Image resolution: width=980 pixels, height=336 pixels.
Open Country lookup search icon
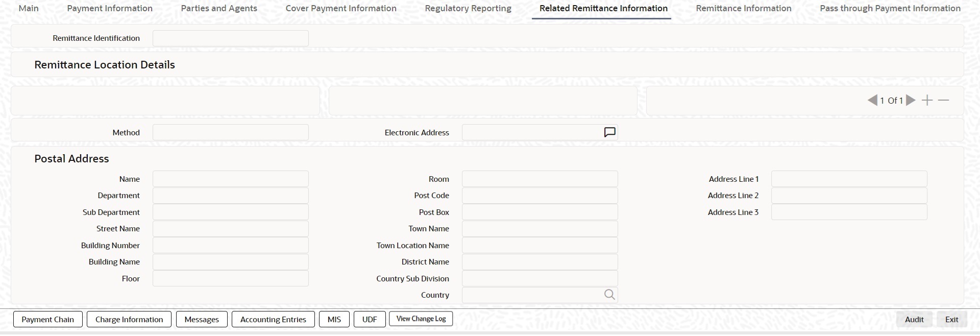click(x=609, y=295)
